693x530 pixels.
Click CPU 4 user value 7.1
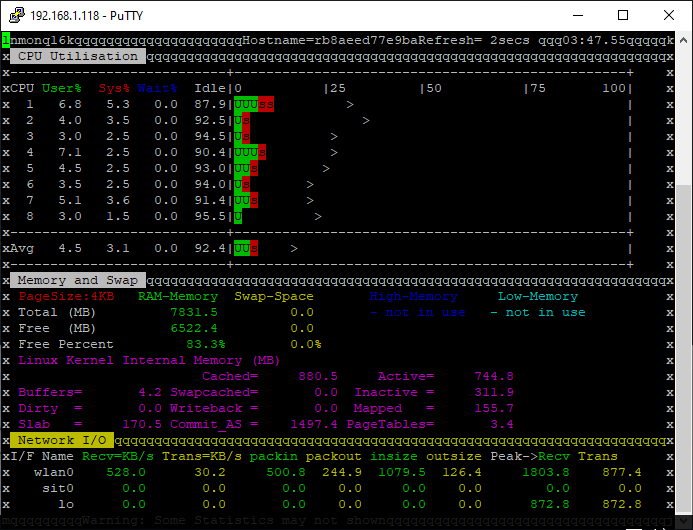coord(70,153)
